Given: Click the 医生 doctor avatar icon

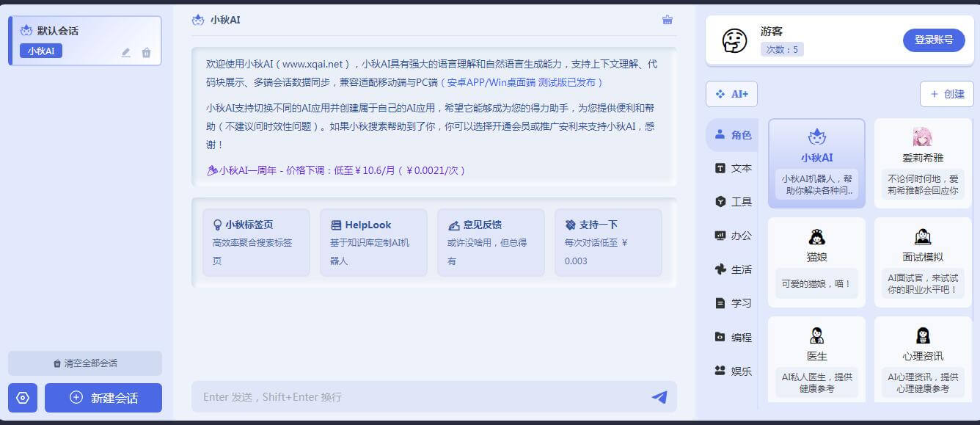Looking at the screenshot, I should click(816, 335).
